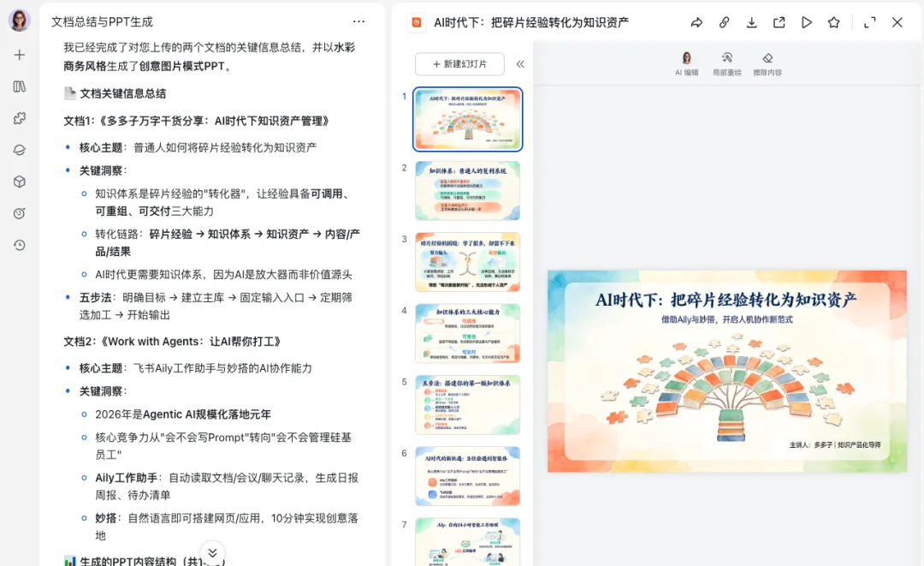Open the chat's three-dot more menu
This screenshot has height=566, width=924.
click(x=358, y=21)
